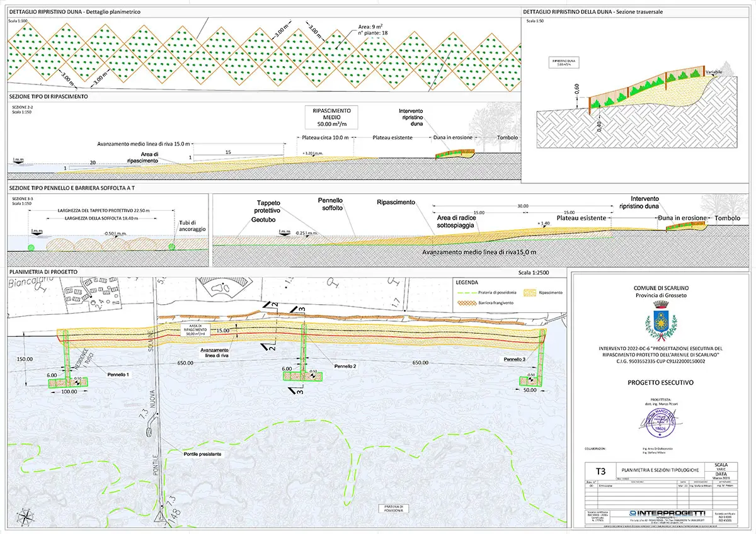Click 'LARGHEZZA DELLA SOFFOLTA 18.40 m' text

101,218
